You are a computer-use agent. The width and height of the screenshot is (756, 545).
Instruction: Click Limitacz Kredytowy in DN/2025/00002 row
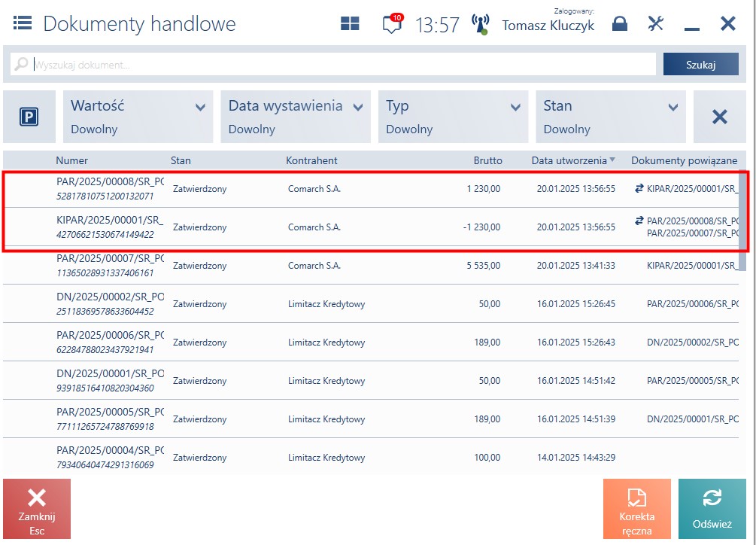[326, 304]
